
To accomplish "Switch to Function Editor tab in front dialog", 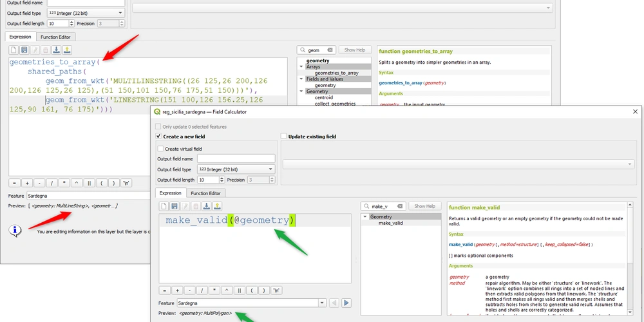I will 205,193.
